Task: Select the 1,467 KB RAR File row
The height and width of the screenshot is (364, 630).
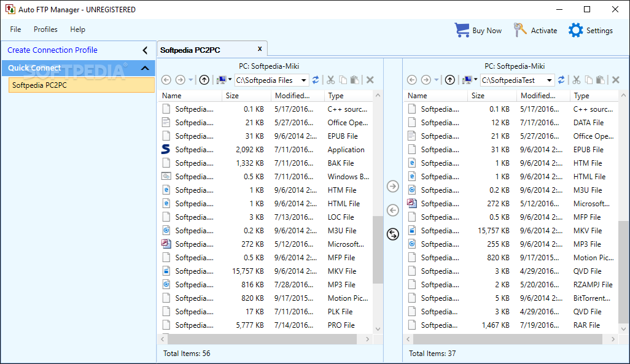Action: click(512, 325)
